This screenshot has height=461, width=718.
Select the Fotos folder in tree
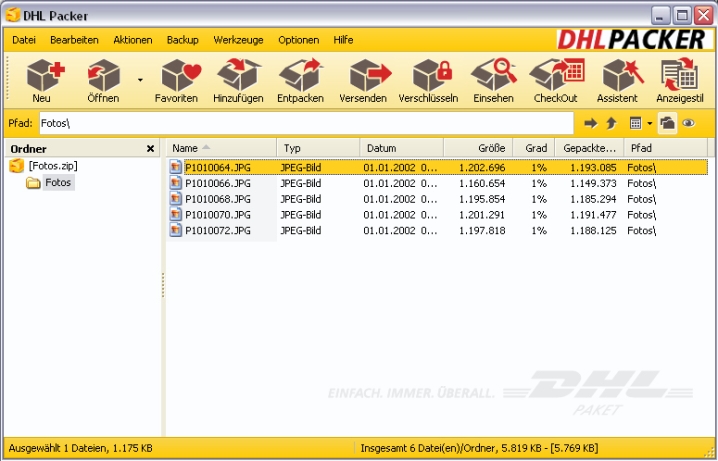click(x=58, y=183)
